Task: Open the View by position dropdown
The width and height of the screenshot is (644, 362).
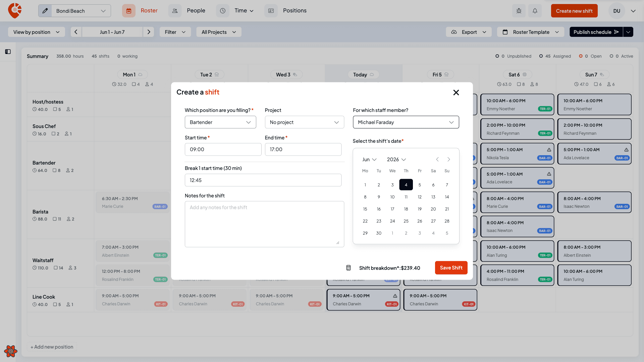Action: 36,32
